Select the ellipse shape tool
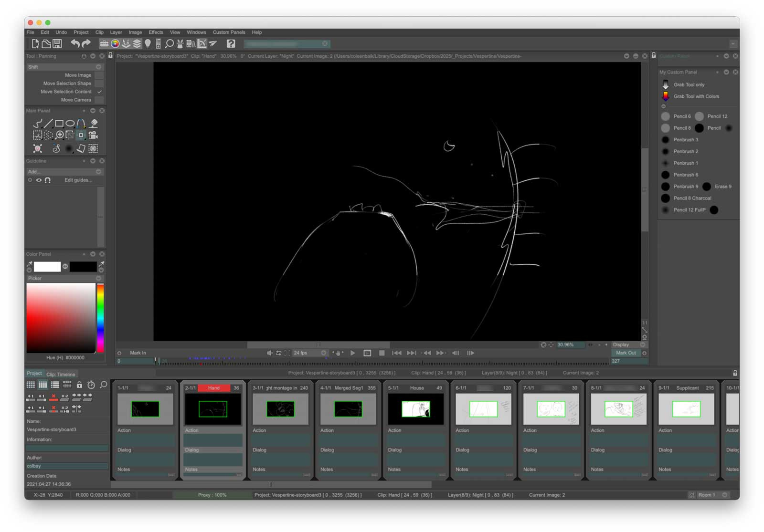Image resolution: width=764 pixels, height=532 pixels. pyautogui.click(x=70, y=124)
